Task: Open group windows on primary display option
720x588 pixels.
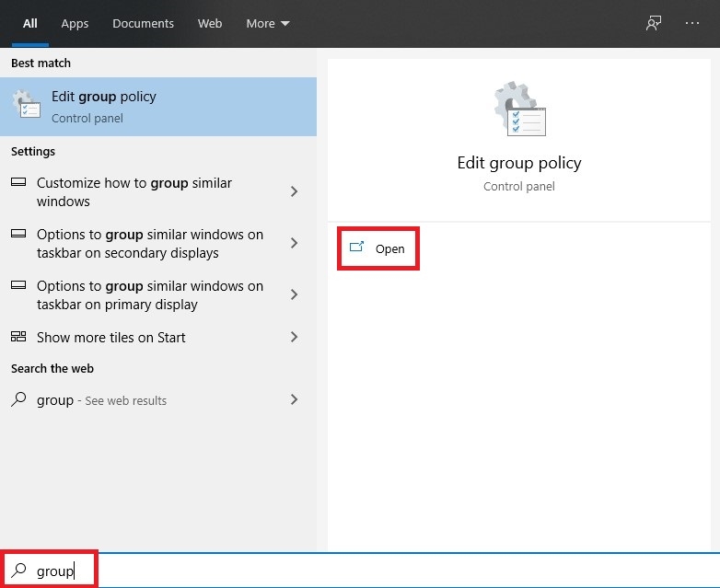Action: pos(158,294)
